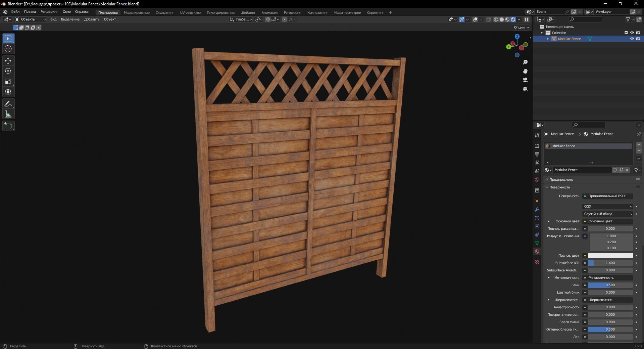Open the World properties tab
The image size is (644, 349).
pos(537,180)
